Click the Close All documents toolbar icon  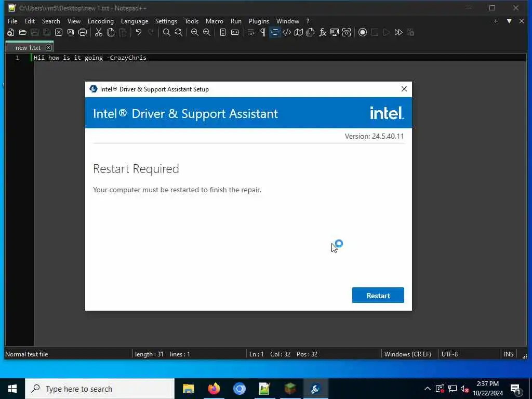pyautogui.click(x=71, y=33)
